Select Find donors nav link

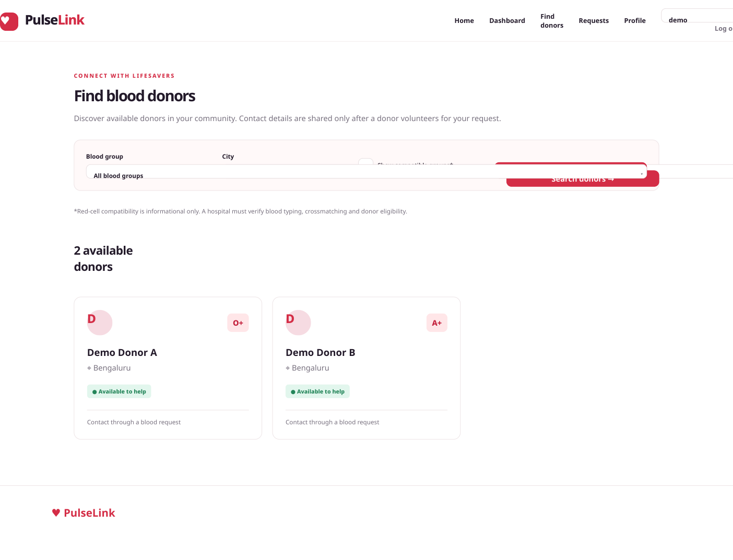point(552,21)
